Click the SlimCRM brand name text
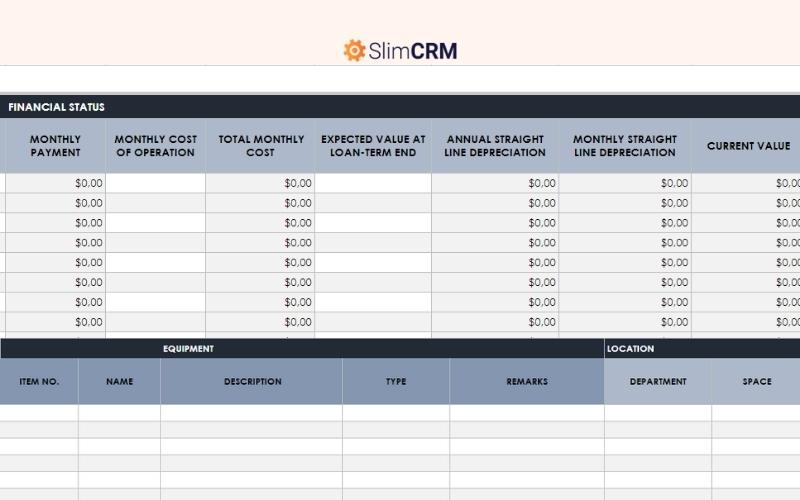 [x=412, y=51]
